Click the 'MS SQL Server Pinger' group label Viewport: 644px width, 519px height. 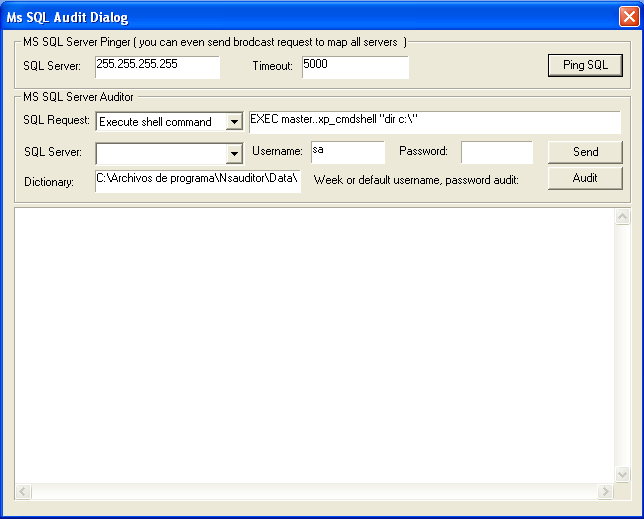pos(215,42)
